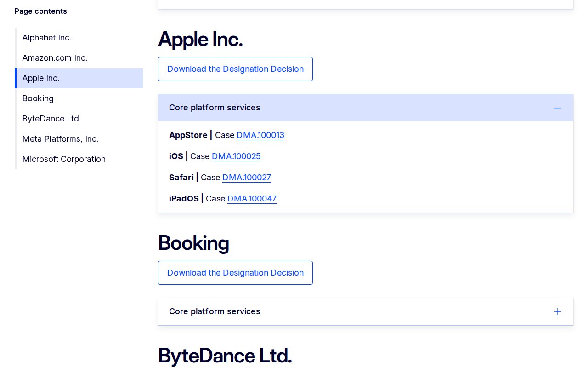Expand the Booking Core platform services header
The image size is (588, 368).
click(x=366, y=311)
